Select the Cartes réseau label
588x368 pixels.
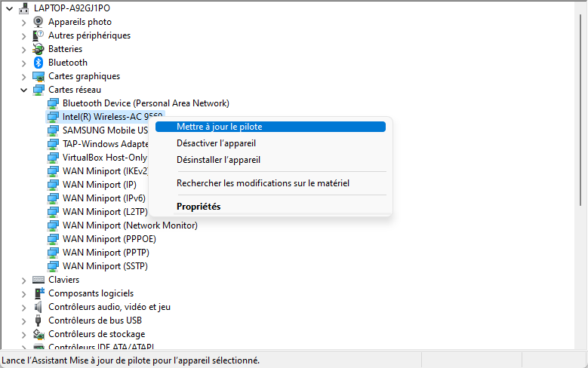click(x=75, y=90)
